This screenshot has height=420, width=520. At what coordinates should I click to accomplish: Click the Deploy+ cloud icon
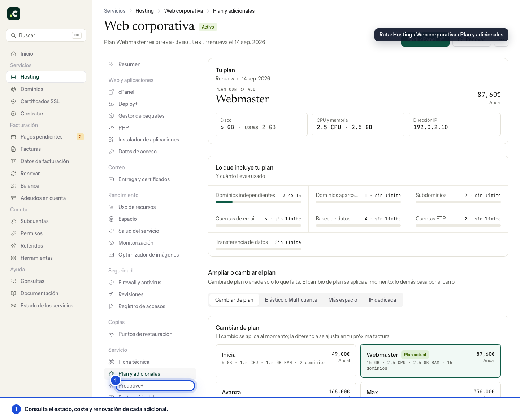pyautogui.click(x=111, y=104)
